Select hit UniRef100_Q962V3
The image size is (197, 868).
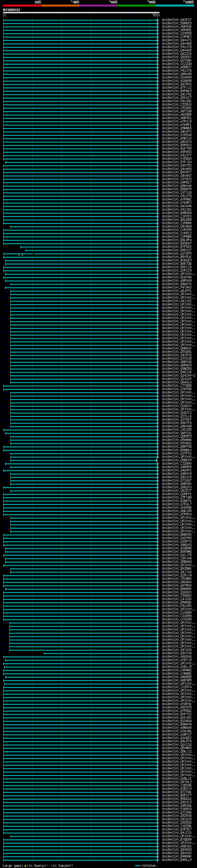176,487
